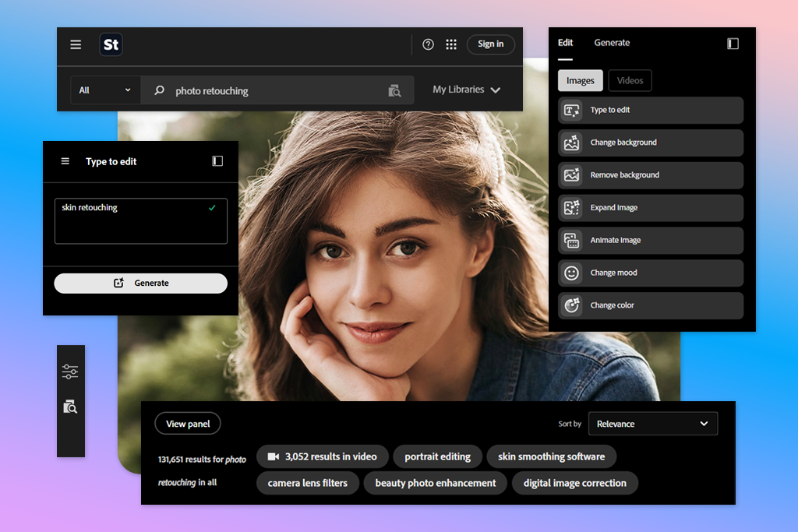Open the filters sliders icon in sidebar
Image resolution: width=798 pixels, height=532 pixels.
(70, 372)
